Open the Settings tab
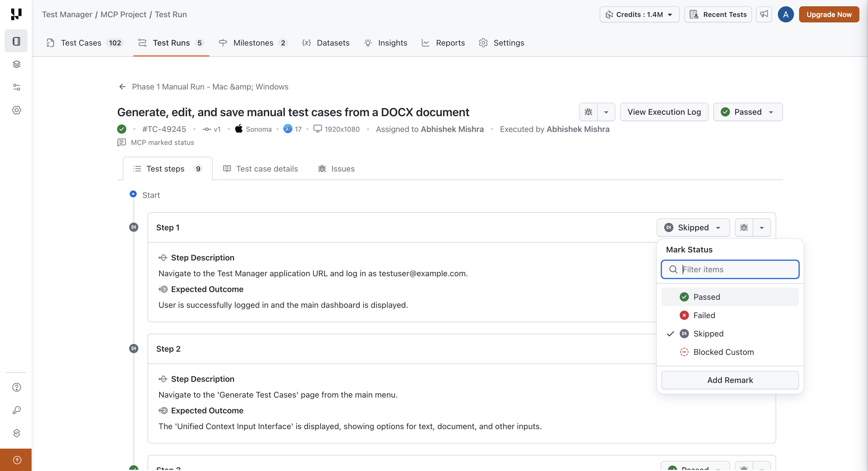This screenshot has height=471, width=868. point(502,43)
